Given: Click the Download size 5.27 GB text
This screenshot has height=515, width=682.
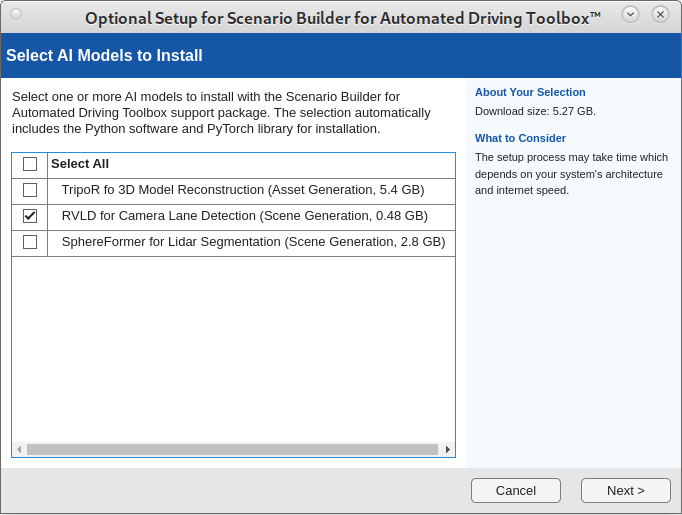Looking at the screenshot, I should pos(535,111).
